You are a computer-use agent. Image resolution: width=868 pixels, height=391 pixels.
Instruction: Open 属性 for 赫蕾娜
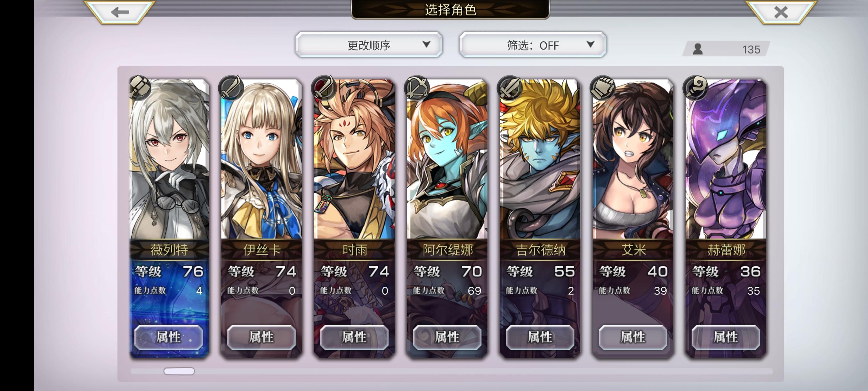(726, 337)
